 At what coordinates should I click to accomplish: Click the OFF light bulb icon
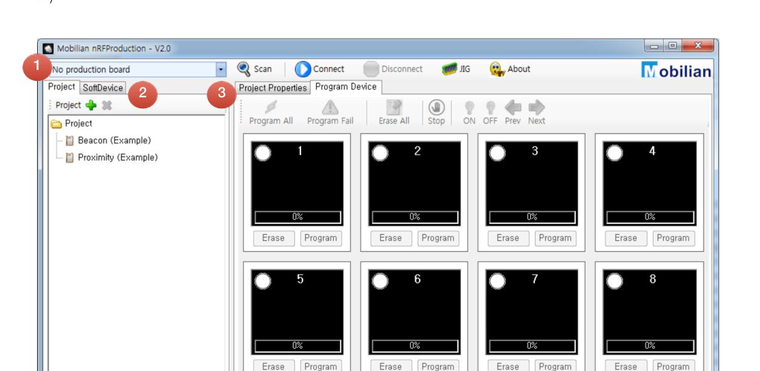(490, 107)
